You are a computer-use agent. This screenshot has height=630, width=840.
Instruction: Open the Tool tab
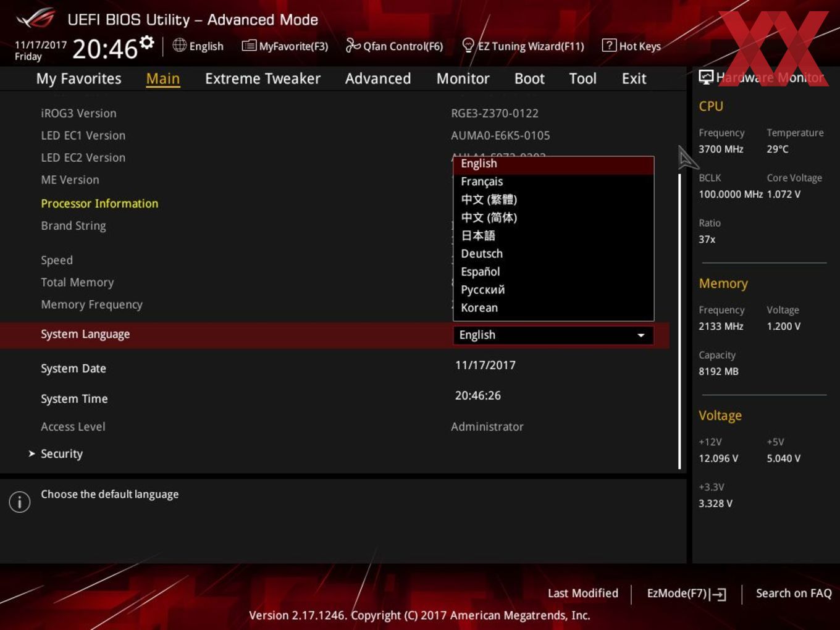582,78
